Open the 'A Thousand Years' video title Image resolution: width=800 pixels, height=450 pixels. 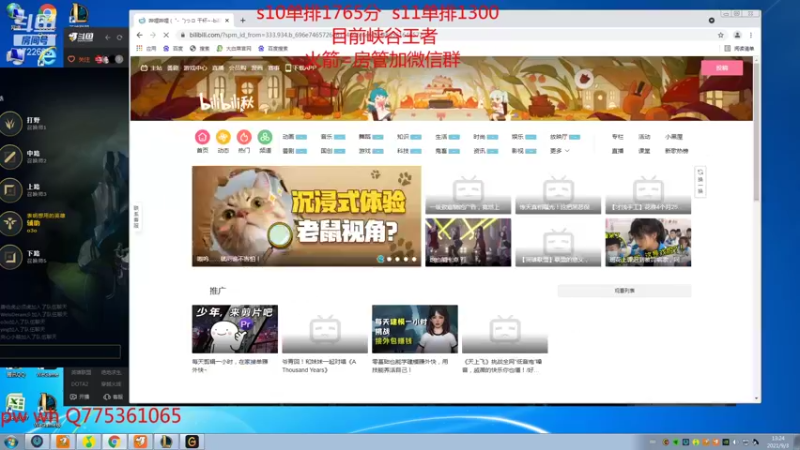(319, 365)
